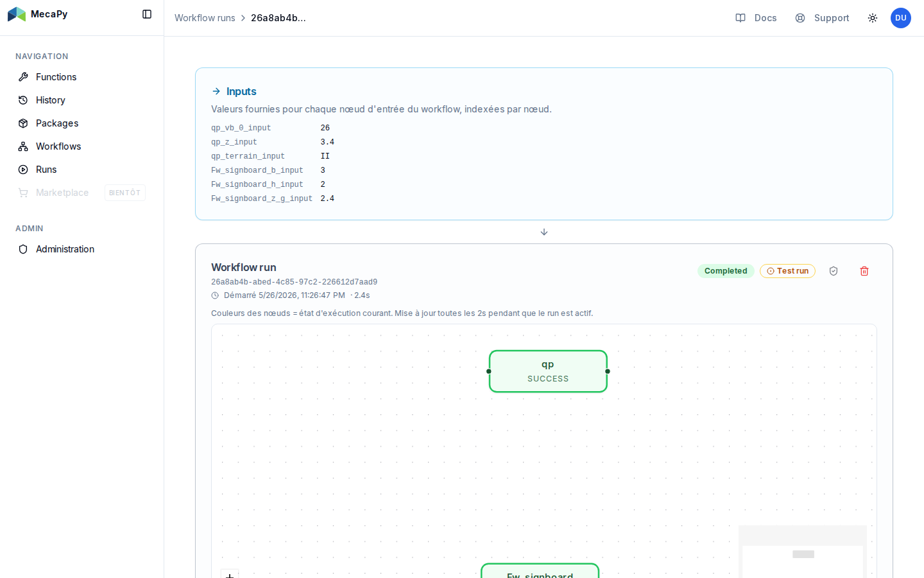
Task: Click the Support lifebuoy icon
Action: (800, 18)
